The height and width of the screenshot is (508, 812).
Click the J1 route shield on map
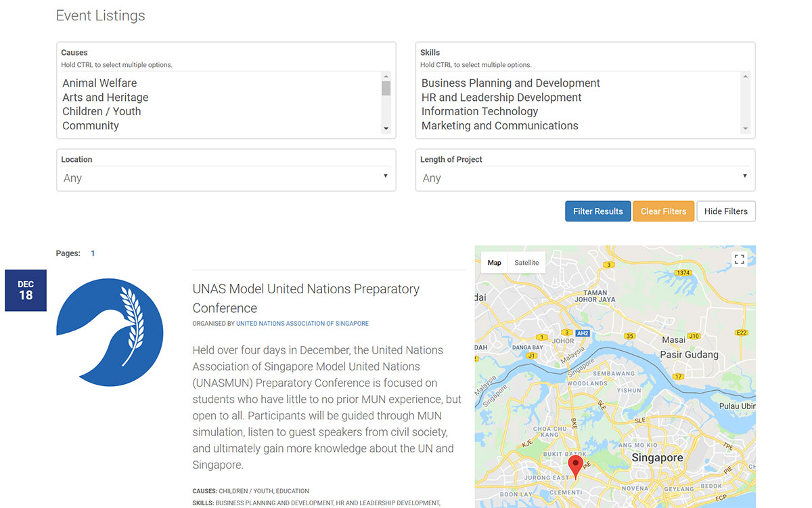click(x=532, y=356)
